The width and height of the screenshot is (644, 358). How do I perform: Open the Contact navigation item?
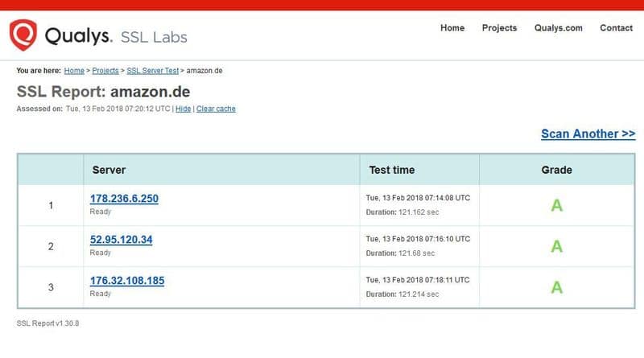pyautogui.click(x=616, y=28)
